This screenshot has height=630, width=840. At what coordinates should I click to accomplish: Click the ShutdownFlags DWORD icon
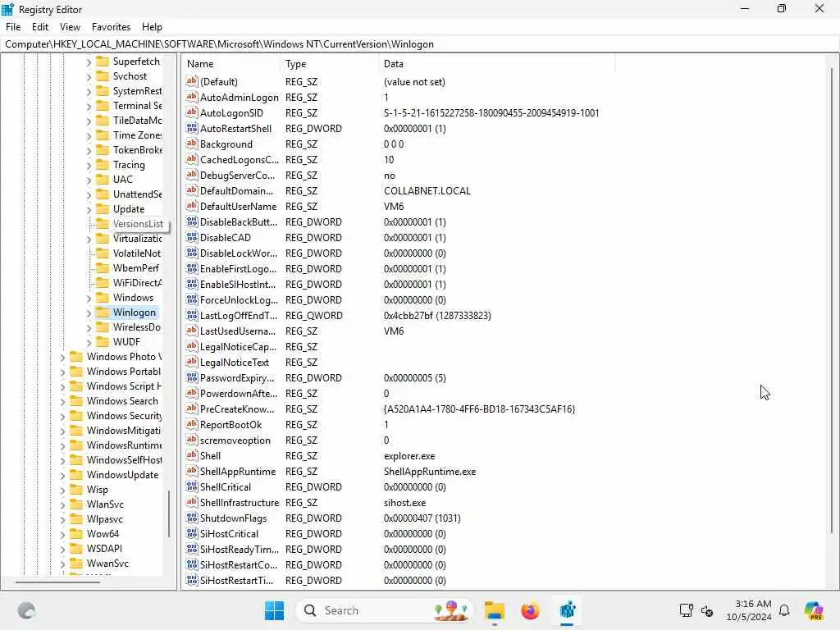tap(192, 518)
